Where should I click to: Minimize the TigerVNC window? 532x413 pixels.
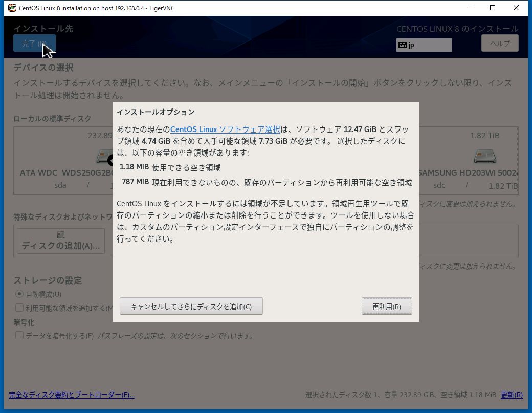point(470,8)
